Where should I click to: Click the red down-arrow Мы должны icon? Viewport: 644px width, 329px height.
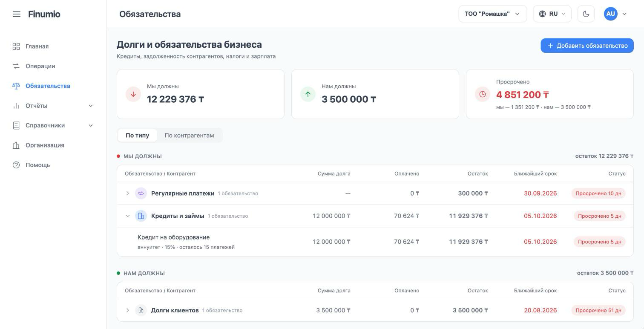(x=133, y=94)
